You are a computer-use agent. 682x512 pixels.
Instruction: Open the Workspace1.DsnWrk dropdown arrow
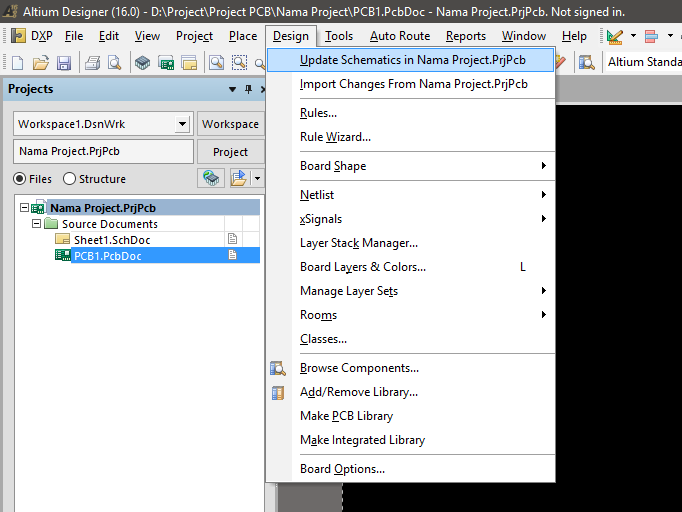(183, 124)
